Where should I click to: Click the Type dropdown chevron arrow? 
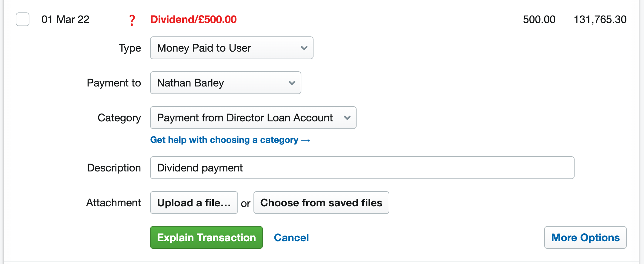(x=304, y=48)
